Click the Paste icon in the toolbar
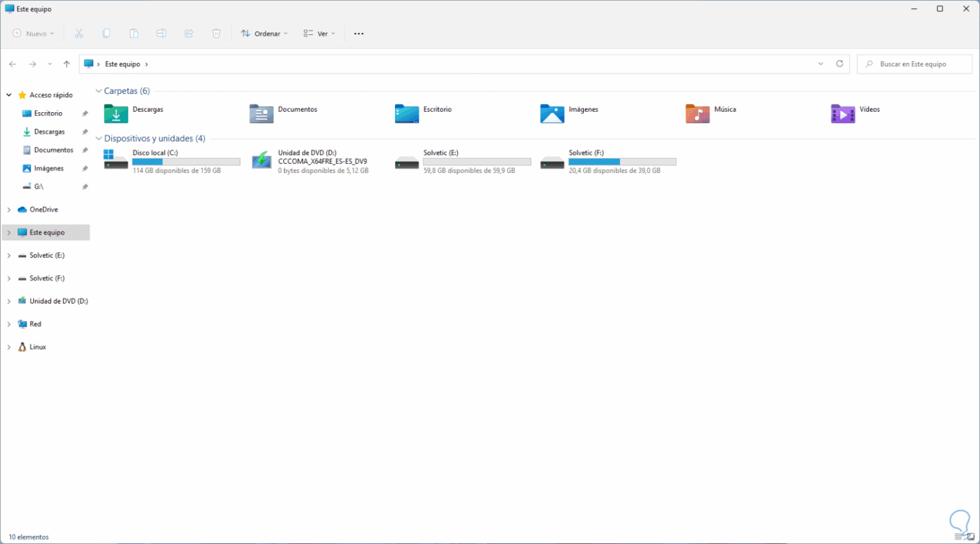Screen dimensions: 980x544 134,33
